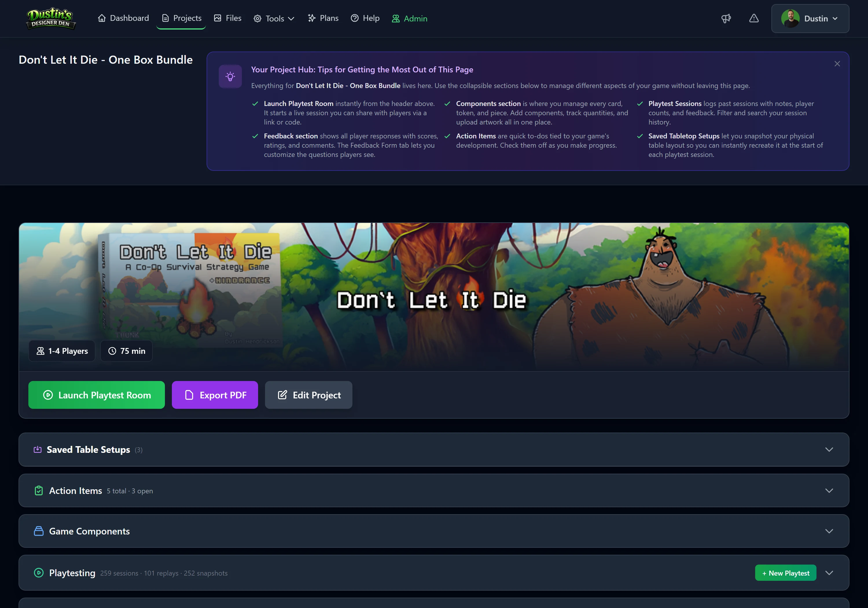The image size is (868, 608).
Task: Click the lightbulb tips icon
Action: tap(230, 76)
